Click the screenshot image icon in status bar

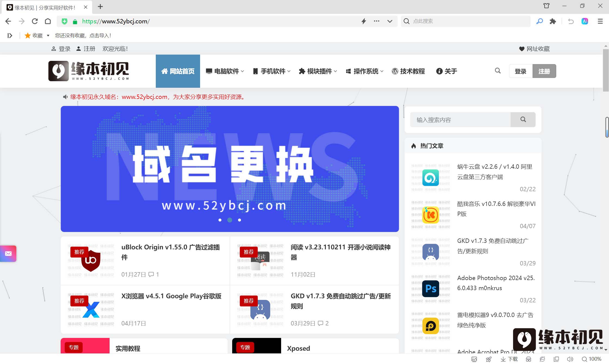coord(474,359)
